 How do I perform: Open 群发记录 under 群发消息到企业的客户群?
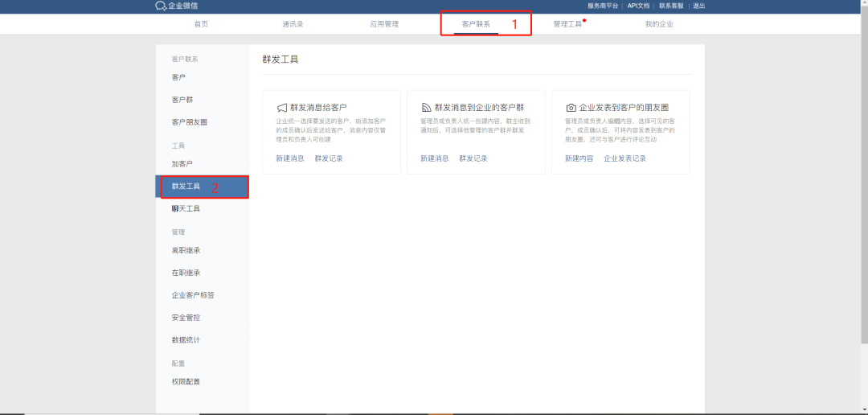tap(473, 158)
